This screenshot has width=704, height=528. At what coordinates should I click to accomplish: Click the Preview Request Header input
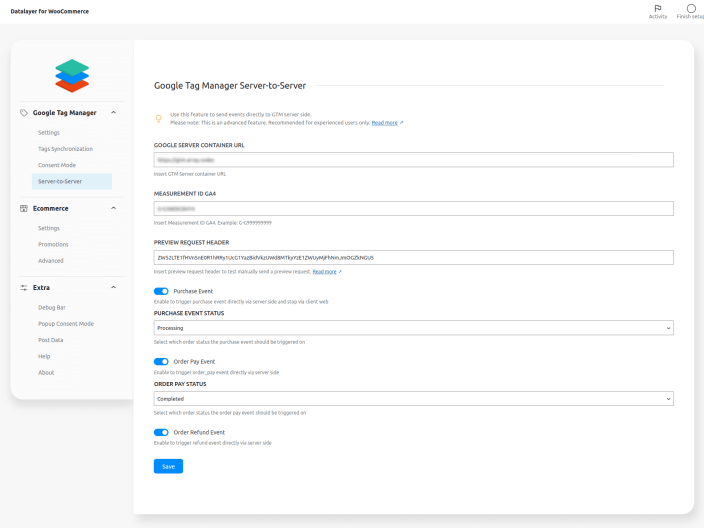(x=413, y=257)
